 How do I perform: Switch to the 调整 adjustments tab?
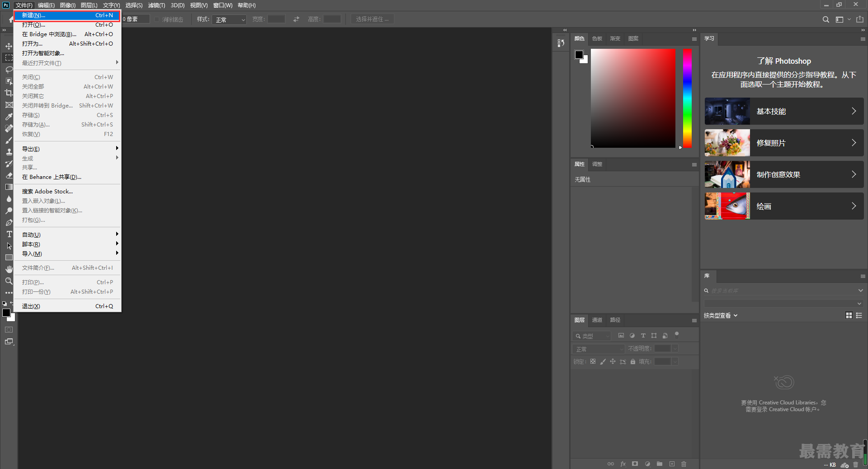click(x=597, y=164)
